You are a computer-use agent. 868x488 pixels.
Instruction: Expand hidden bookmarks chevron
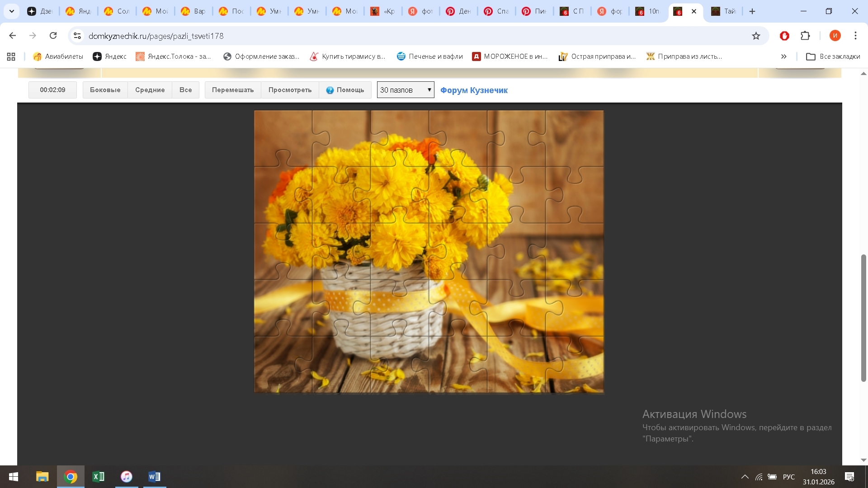(x=783, y=56)
